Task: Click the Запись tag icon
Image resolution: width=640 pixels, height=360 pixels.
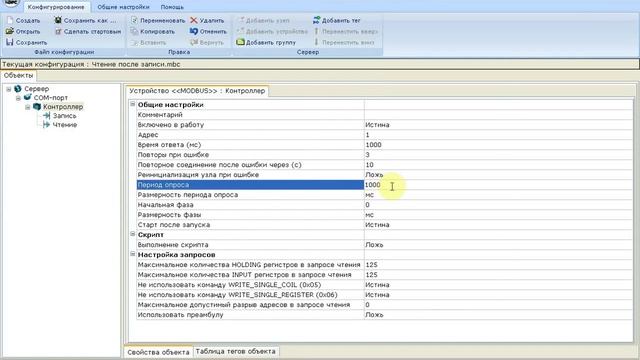Action: click(47, 116)
